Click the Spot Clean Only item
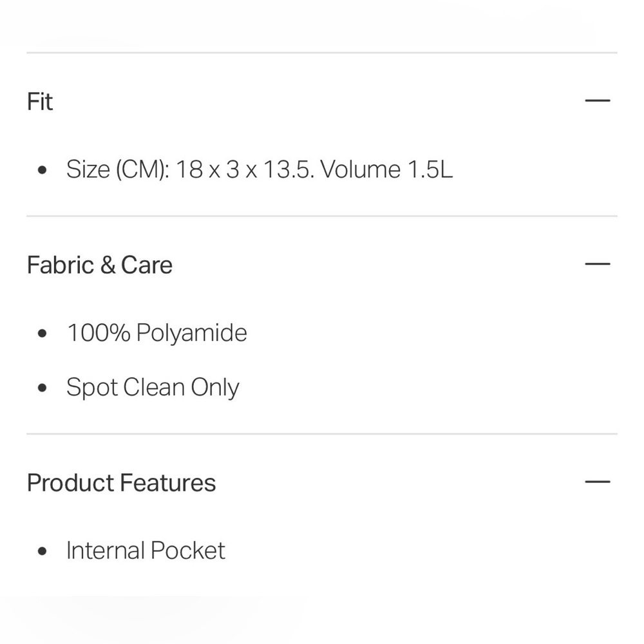644x644 pixels. click(153, 388)
